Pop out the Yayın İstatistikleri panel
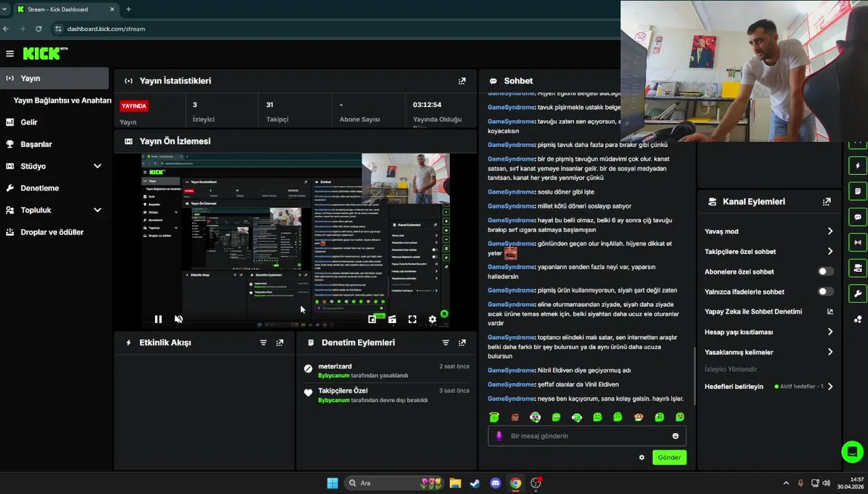868x494 pixels. click(462, 81)
